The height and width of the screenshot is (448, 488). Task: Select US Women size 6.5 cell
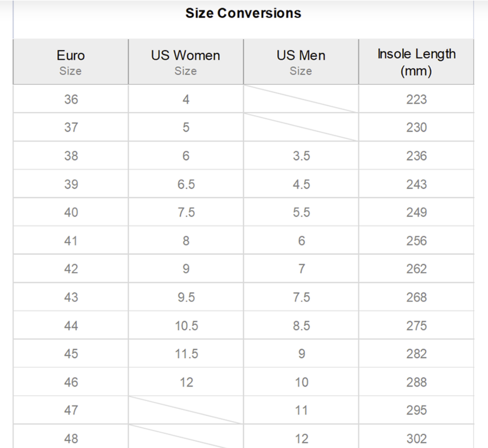pos(186,184)
